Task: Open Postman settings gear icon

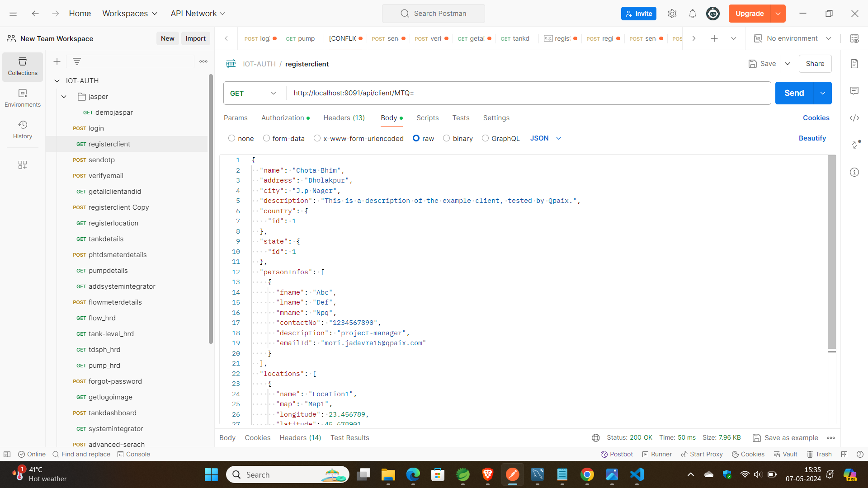Action: pyautogui.click(x=672, y=14)
